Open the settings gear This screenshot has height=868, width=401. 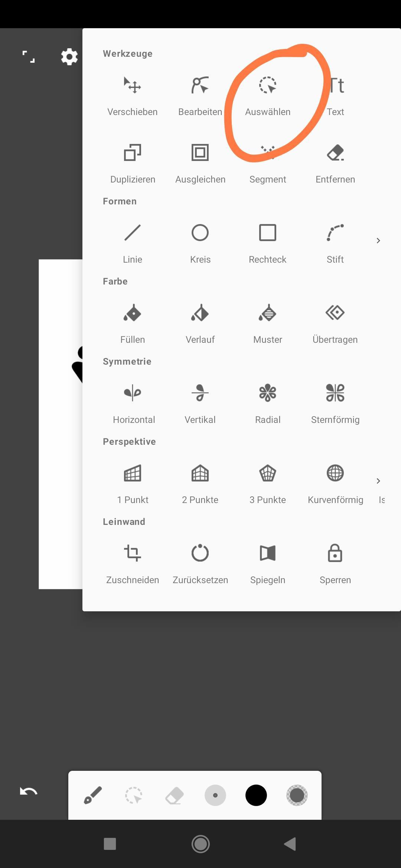69,57
